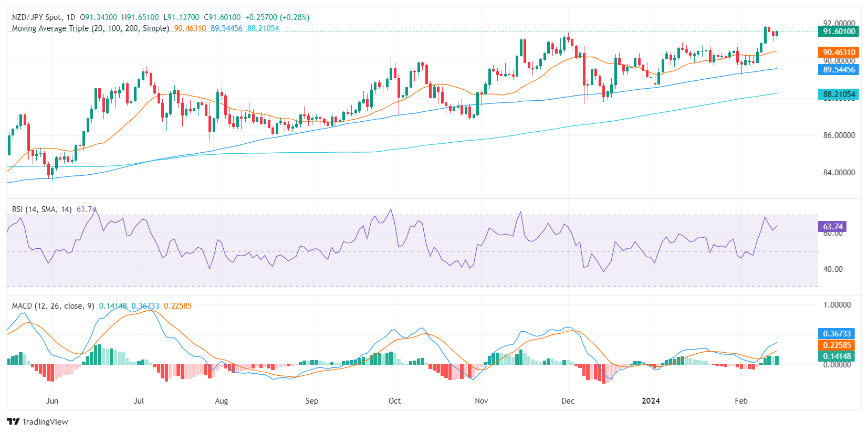Click the blue 0.36733 MACD value tag
Image resolution: width=868 pixels, height=433 pixels.
(836, 334)
